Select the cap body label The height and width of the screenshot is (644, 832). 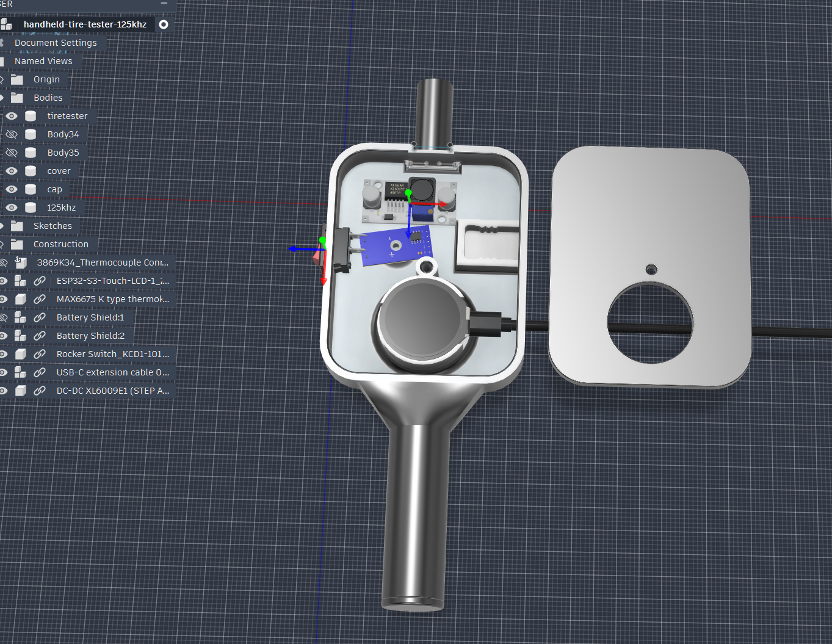pos(54,189)
